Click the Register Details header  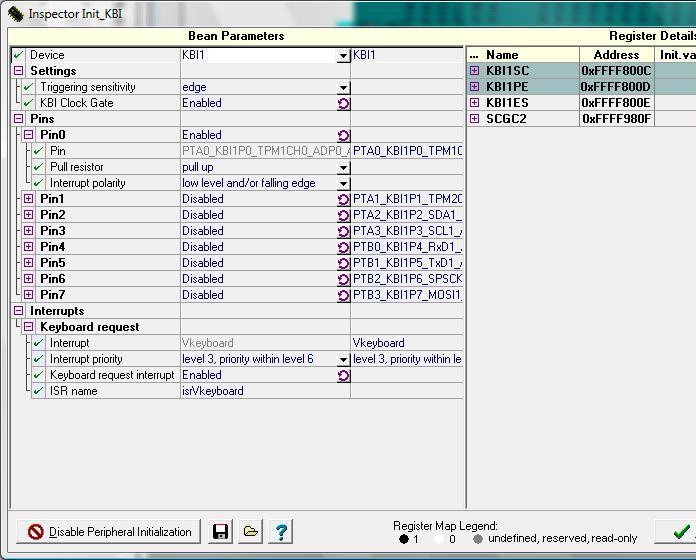652,36
